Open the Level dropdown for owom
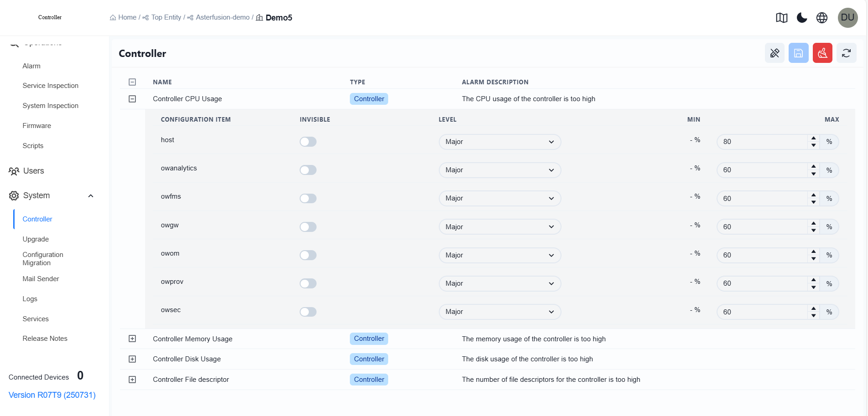Image resolution: width=868 pixels, height=416 pixels. (500, 255)
